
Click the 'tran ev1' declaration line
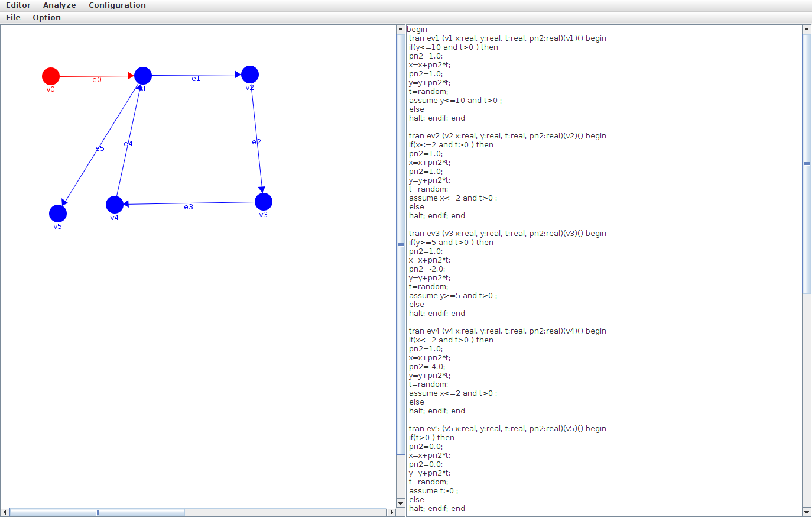click(508, 38)
